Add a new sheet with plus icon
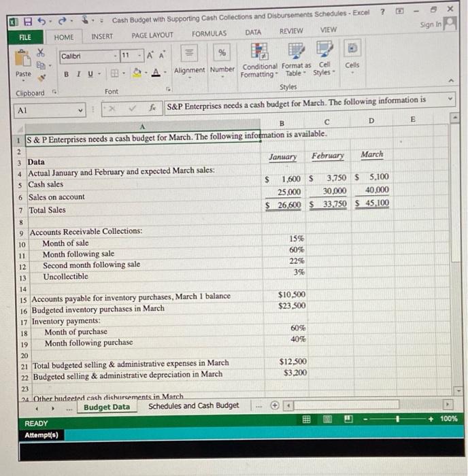468x476 pixels. 275,405
